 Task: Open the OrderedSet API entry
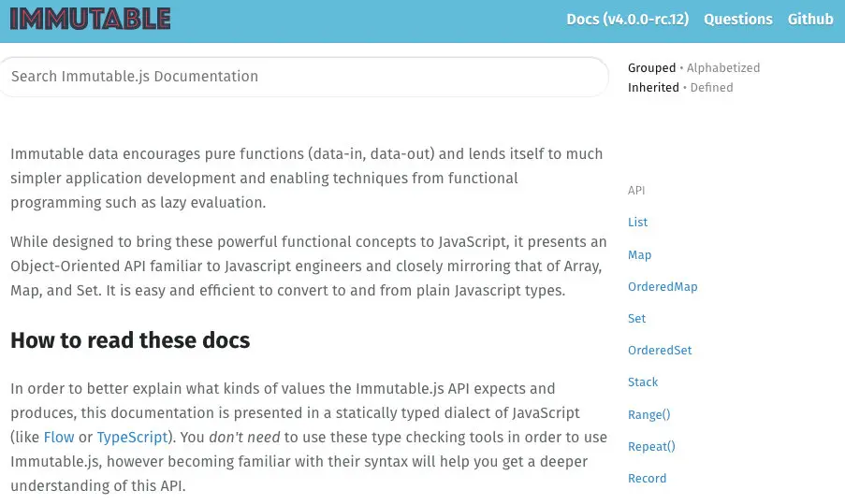tap(660, 350)
